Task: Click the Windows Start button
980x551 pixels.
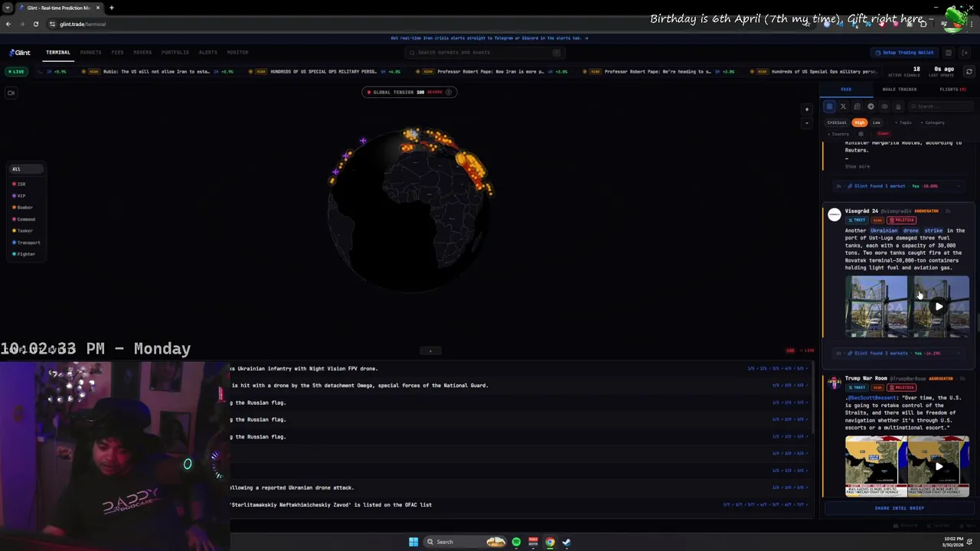Action: (x=413, y=542)
